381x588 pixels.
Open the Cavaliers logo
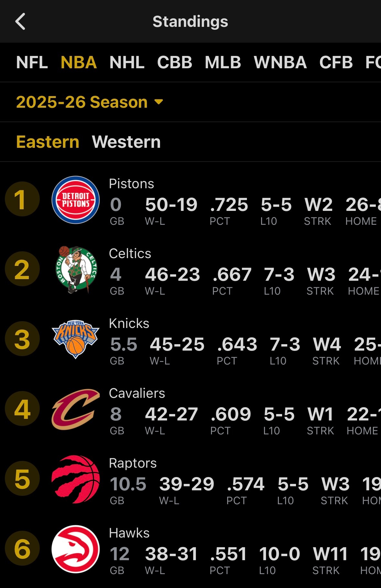point(76,409)
